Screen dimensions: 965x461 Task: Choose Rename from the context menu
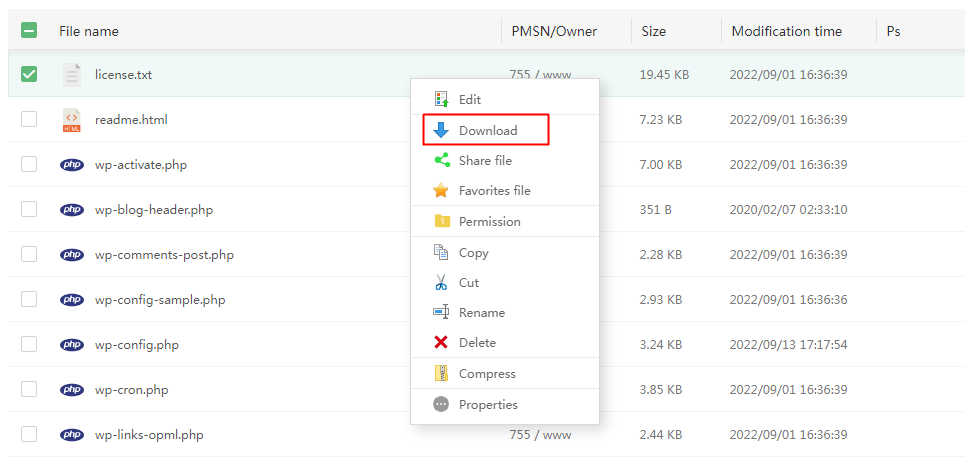pos(481,312)
